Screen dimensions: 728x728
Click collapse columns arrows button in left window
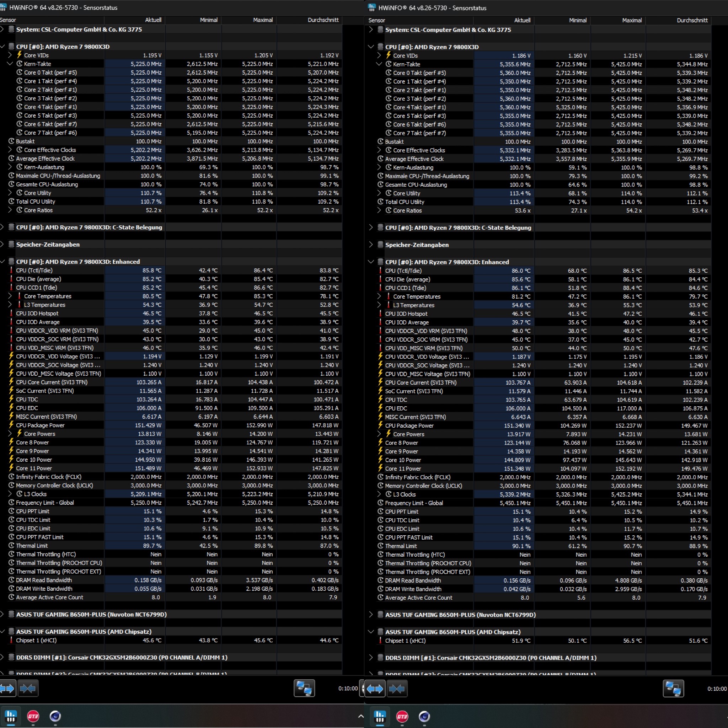coord(28,689)
